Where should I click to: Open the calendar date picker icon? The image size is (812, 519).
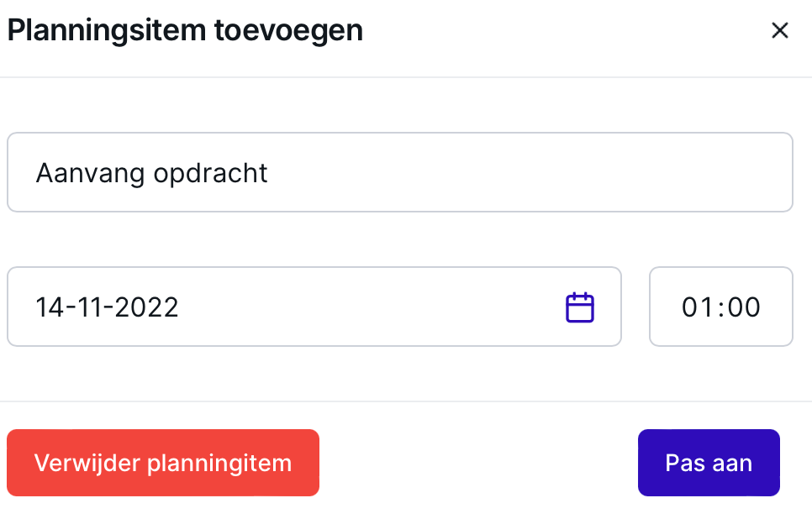[x=579, y=307]
